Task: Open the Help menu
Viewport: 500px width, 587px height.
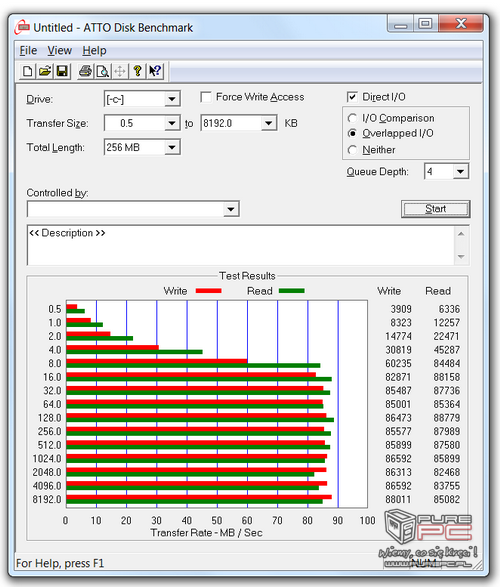Action: coord(94,51)
